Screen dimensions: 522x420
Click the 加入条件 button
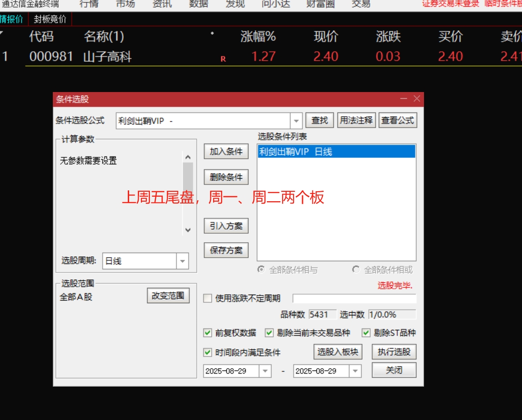(226, 152)
